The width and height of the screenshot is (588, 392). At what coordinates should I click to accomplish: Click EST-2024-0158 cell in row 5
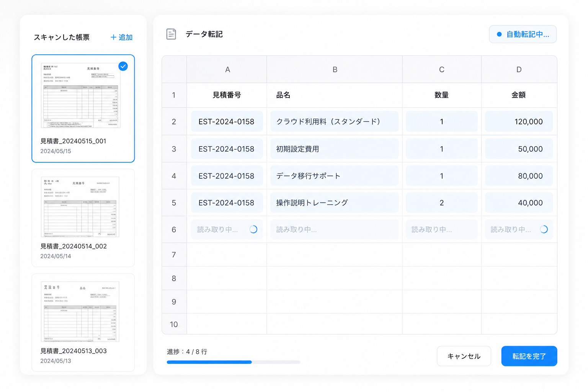[227, 203]
